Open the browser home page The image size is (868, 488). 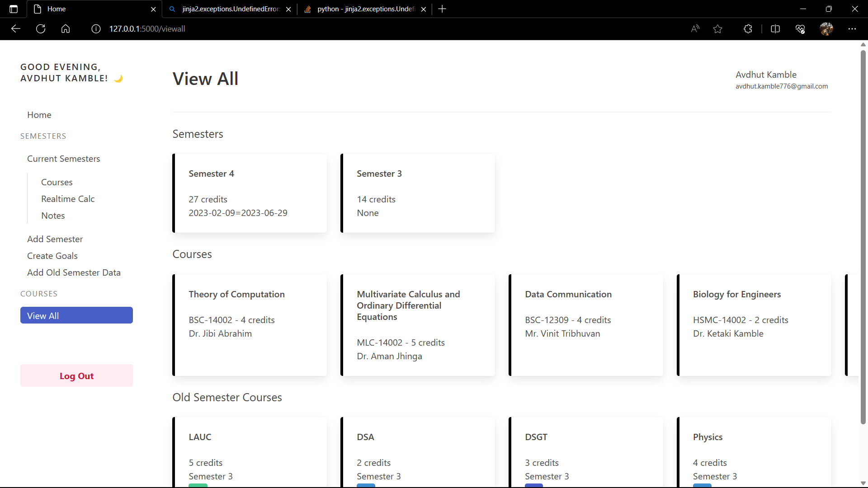pos(66,28)
